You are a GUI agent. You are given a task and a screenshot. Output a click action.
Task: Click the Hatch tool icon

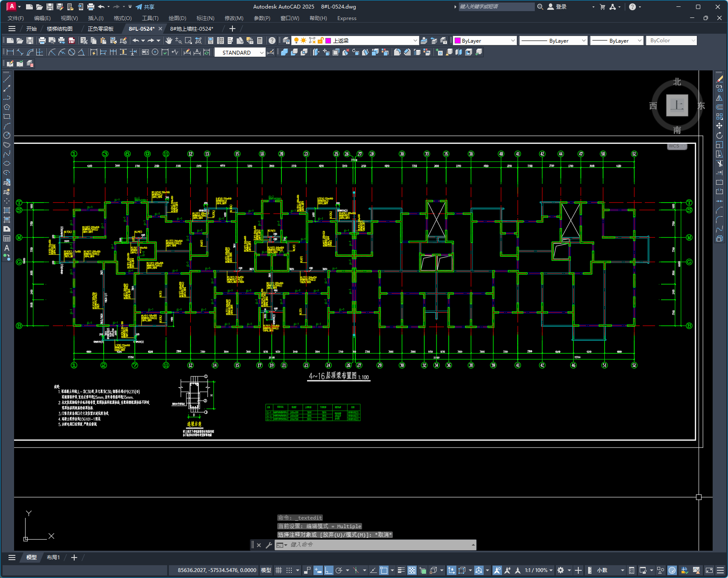pyautogui.click(x=7, y=210)
